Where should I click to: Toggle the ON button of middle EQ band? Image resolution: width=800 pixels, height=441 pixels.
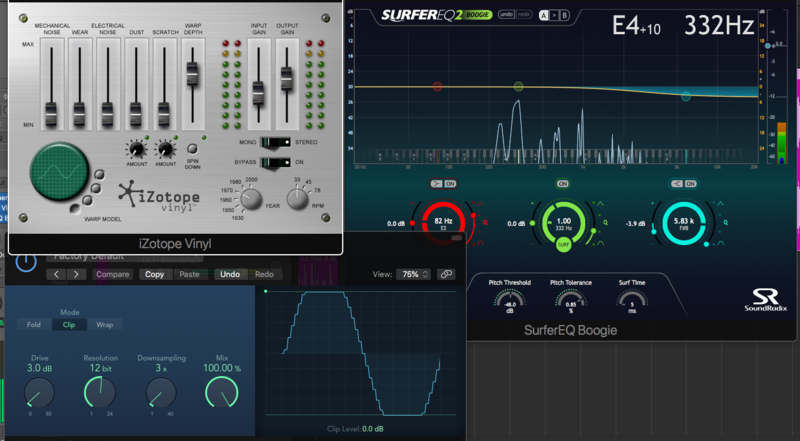564,184
